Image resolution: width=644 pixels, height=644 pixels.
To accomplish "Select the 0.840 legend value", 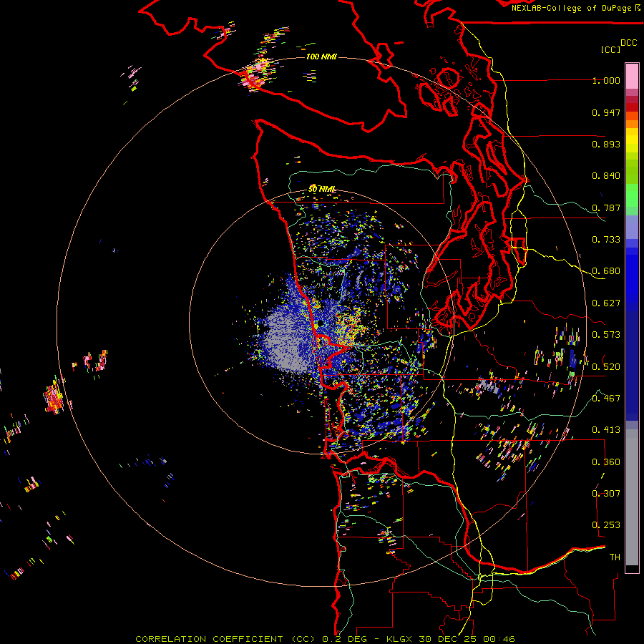I will tap(606, 176).
